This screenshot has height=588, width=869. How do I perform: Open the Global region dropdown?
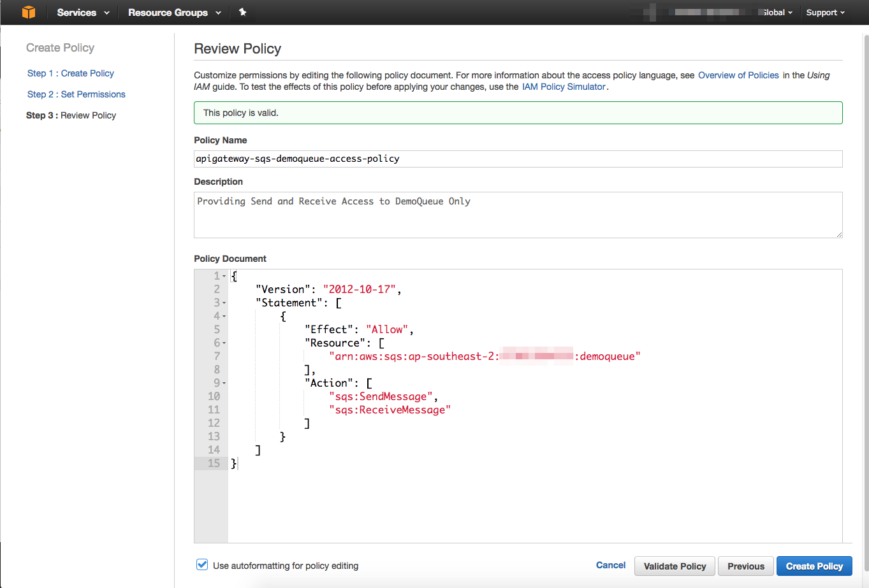click(777, 13)
